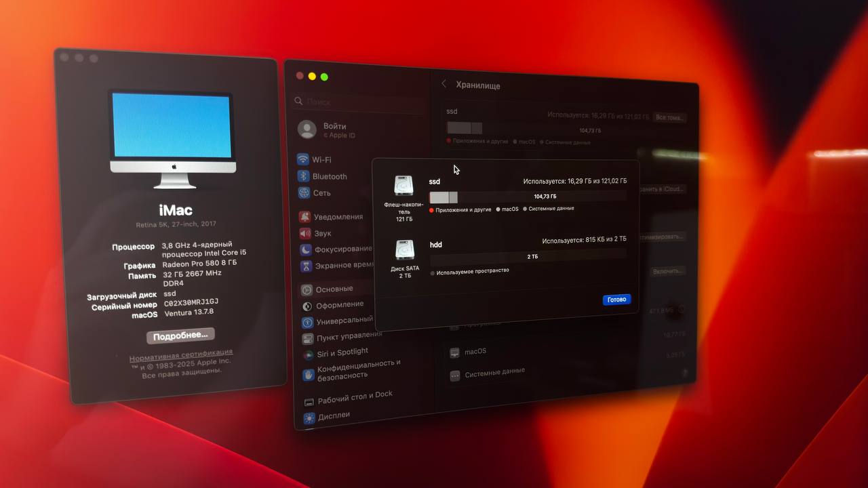The image size is (868, 488).
Task: Open Siri и Spotlight settings
Action: [x=335, y=352]
